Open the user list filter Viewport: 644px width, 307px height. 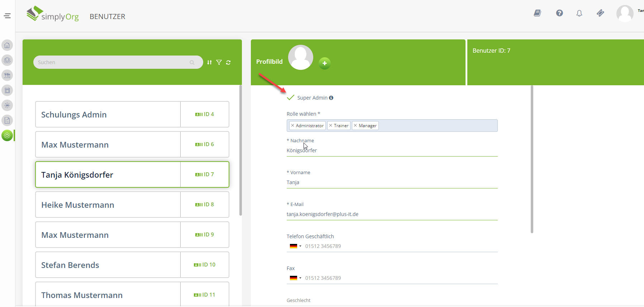click(x=219, y=62)
